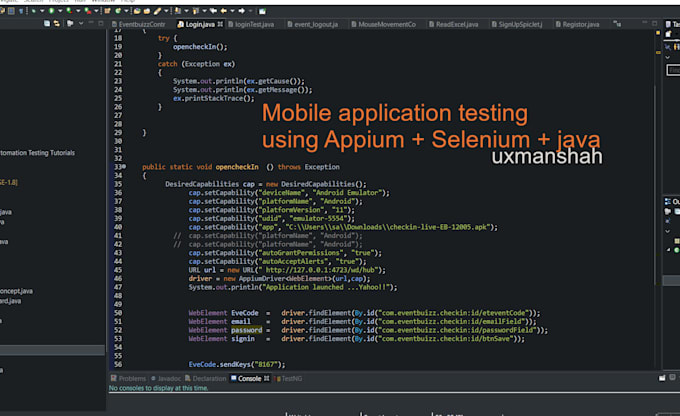This screenshot has height=416, width=680.
Task: Toggle Link with Editor in Package Explorer
Action: coord(56,23)
